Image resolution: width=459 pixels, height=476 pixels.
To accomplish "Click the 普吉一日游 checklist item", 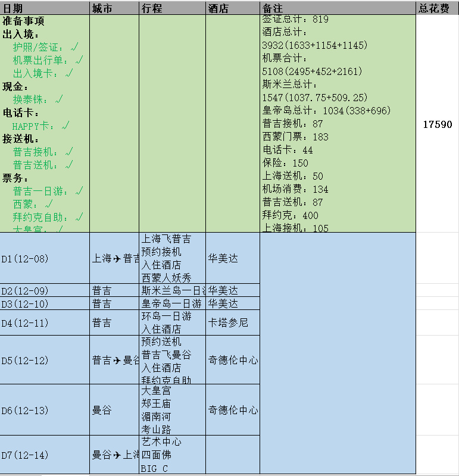I will pos(48,191).
